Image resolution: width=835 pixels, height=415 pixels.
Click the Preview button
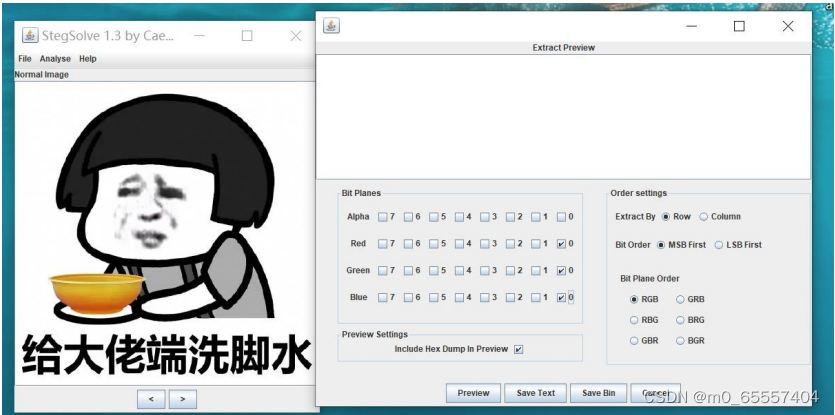[x=473, y=393]
